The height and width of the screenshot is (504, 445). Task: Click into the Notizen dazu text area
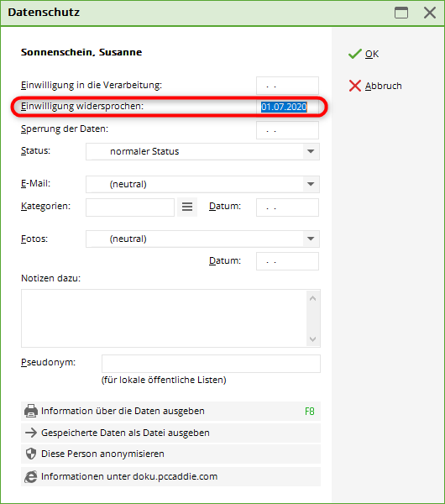pos(164,318)
